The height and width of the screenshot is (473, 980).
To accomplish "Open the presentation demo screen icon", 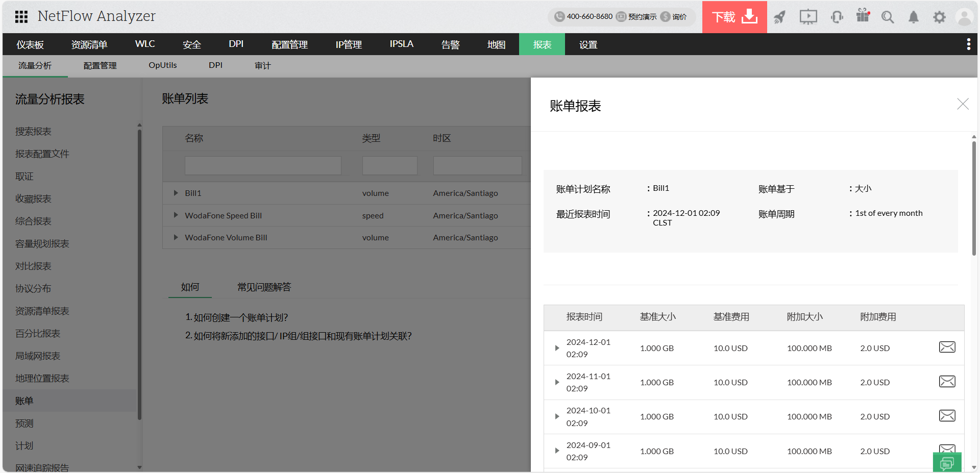I will 808,17.
